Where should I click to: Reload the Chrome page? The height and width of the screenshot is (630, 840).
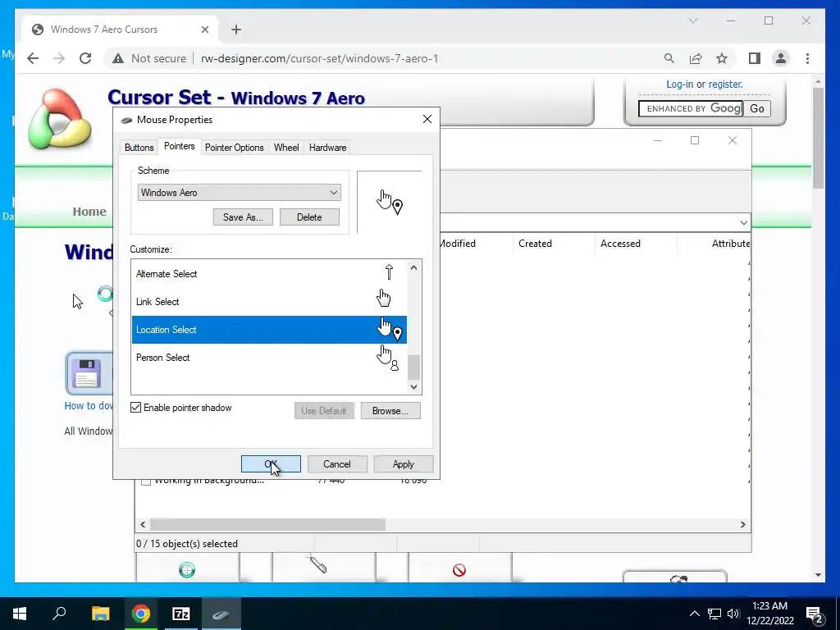(85, 58)
